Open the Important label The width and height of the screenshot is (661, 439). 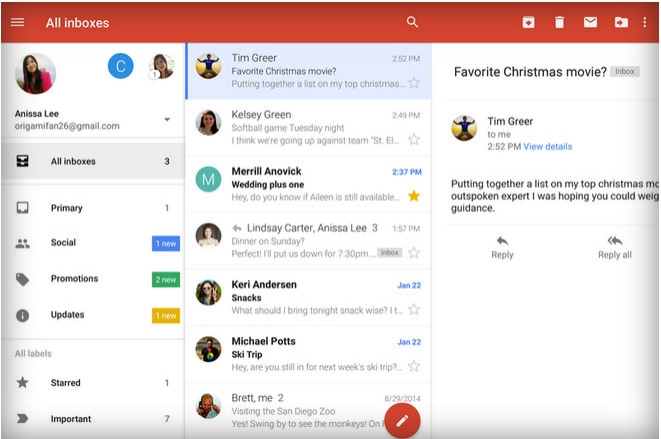pos(93,418)
